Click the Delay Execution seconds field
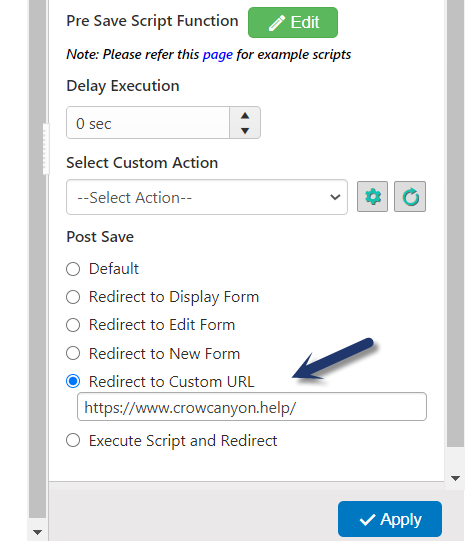465x541 pixels. tap(148, 123)
